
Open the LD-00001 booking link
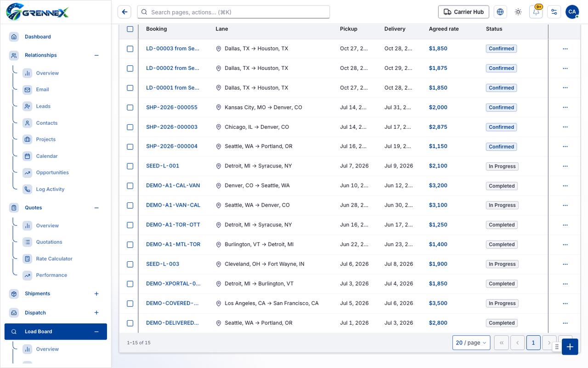coord(173,88)
